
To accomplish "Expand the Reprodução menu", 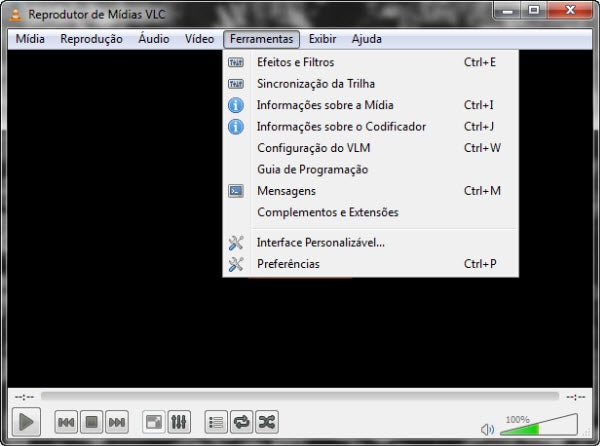I will point(91,39).
